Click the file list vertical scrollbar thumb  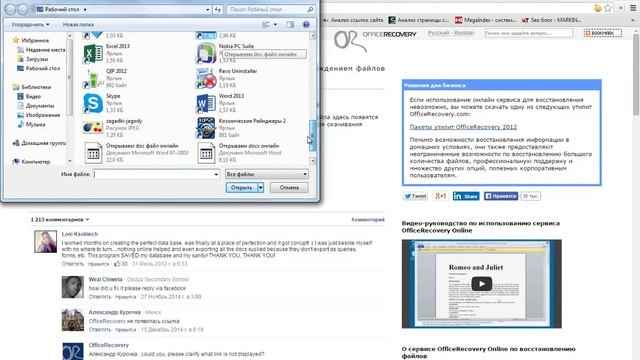click(x=313, y=136)
